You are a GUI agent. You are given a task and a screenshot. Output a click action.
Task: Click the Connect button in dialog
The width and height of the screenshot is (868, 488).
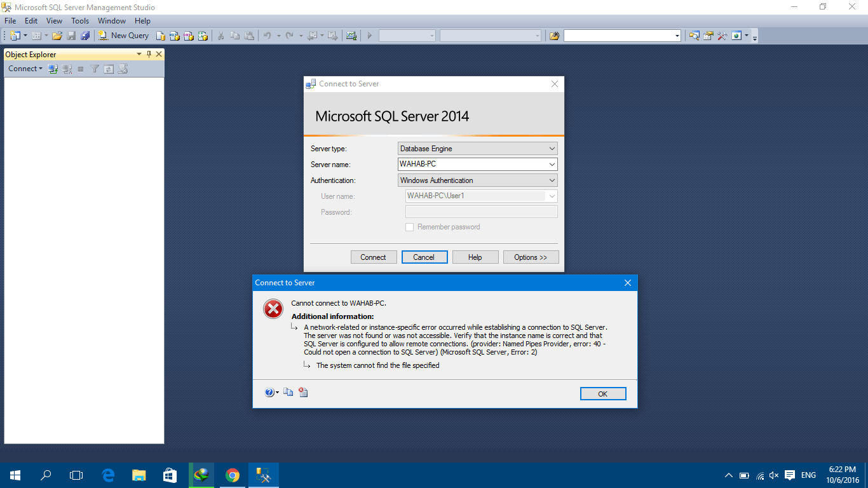[x=374, y=257]
